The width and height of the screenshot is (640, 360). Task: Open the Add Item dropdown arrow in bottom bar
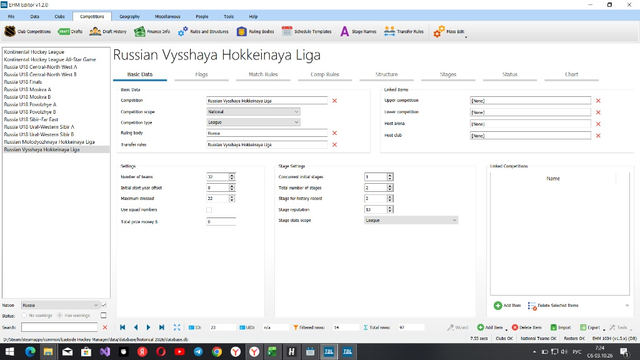pos(506,329)
